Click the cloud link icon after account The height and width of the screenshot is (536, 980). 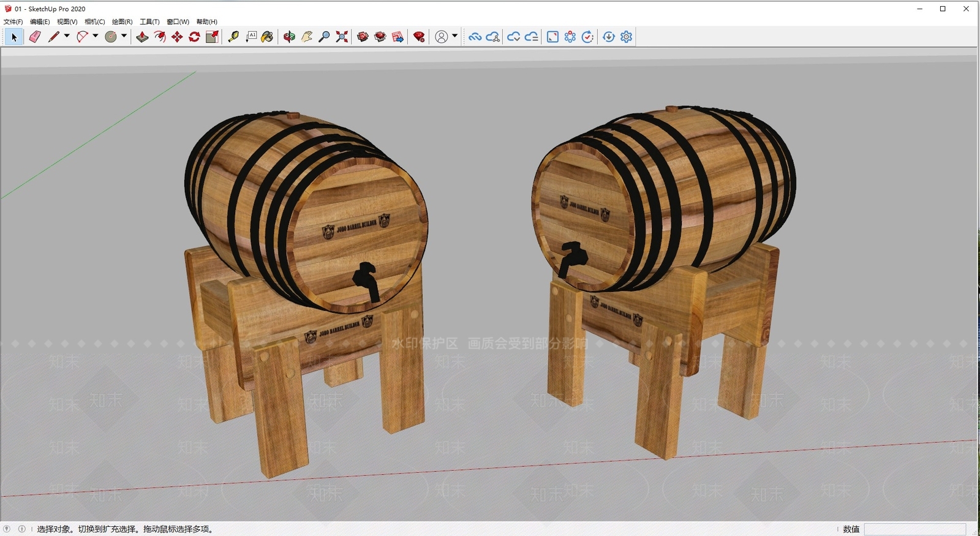tap(475, 37)
